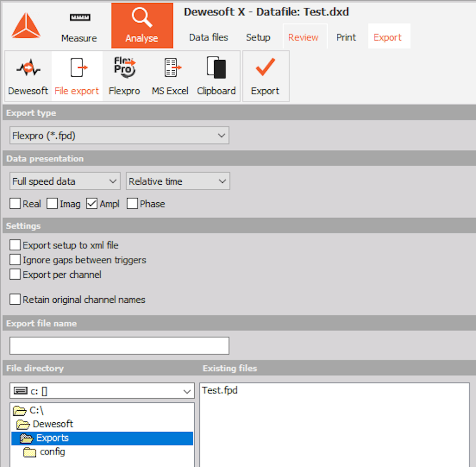Enable the Imag checkbox

point(52,204)
